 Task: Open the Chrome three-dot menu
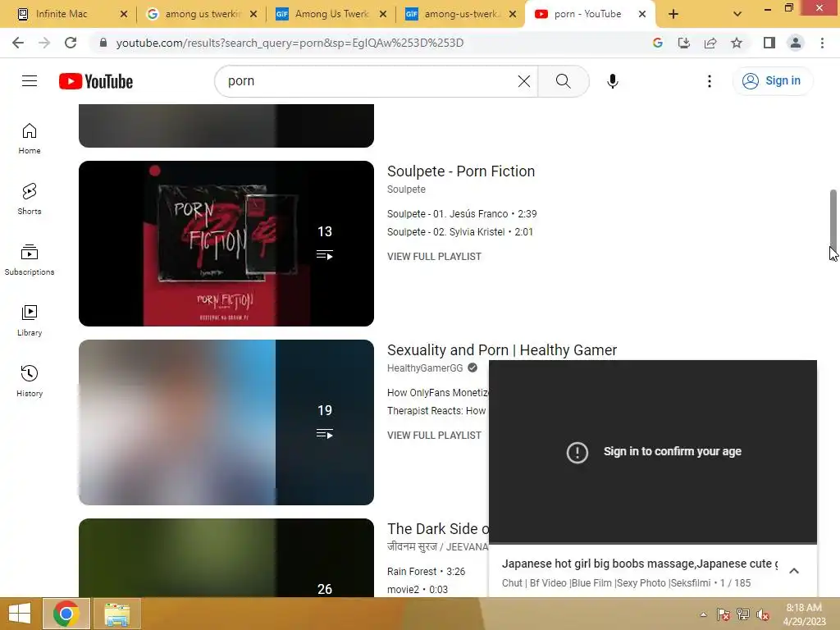click(x=822, y=43)
